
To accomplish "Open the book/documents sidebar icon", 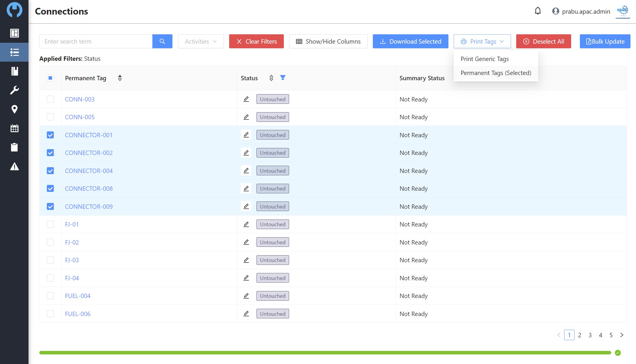I will (x=14, y=71).
